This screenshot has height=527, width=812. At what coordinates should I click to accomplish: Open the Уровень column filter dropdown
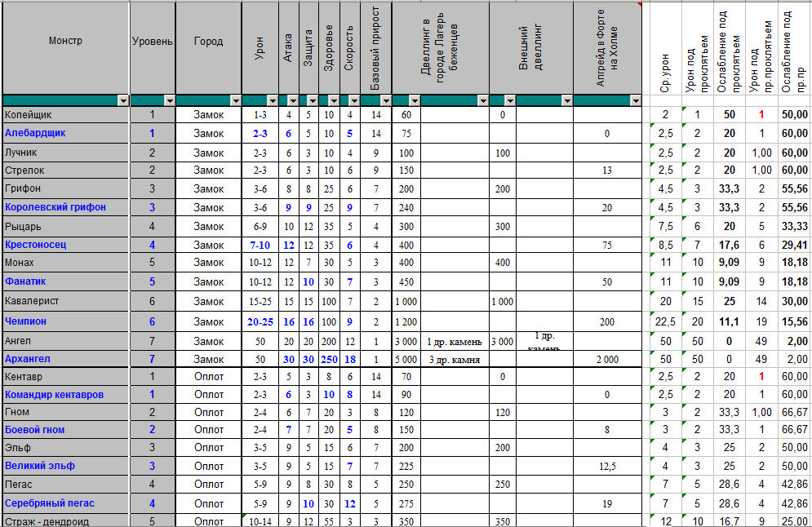(170, 100)
